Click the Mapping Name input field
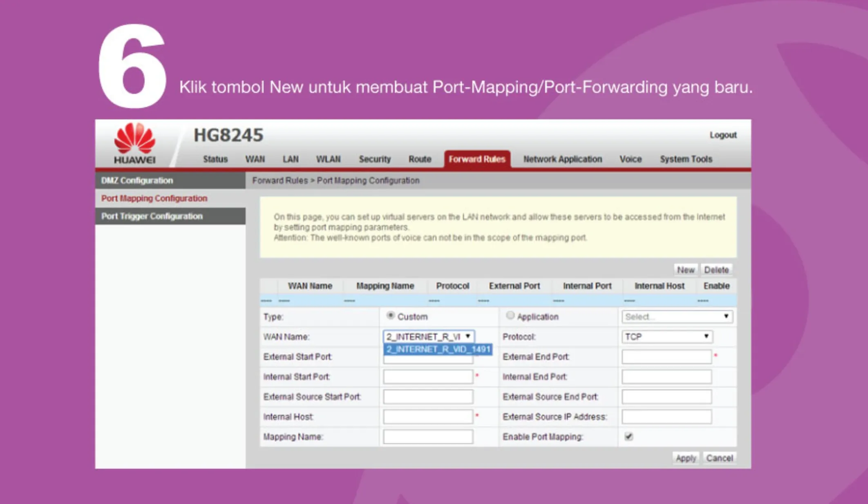This screenshot has height=504, width=868. (x=427, y=437)
